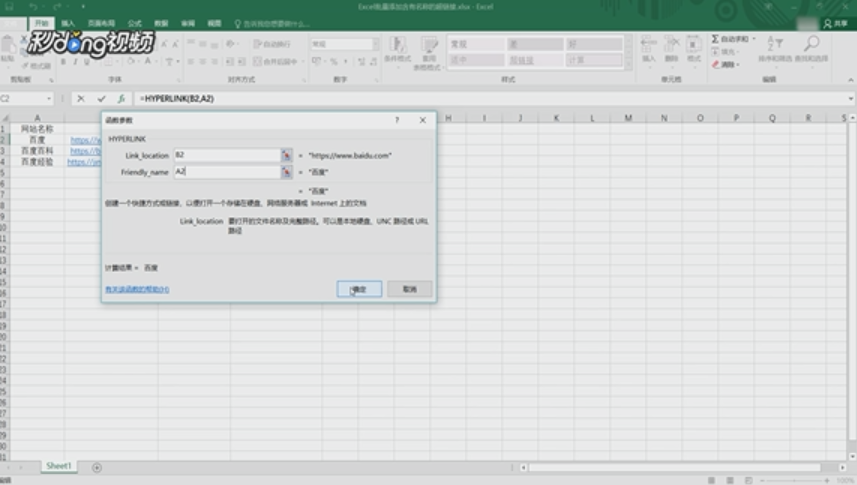Select the 常规 cell style swatch

[x=476, y=44]
